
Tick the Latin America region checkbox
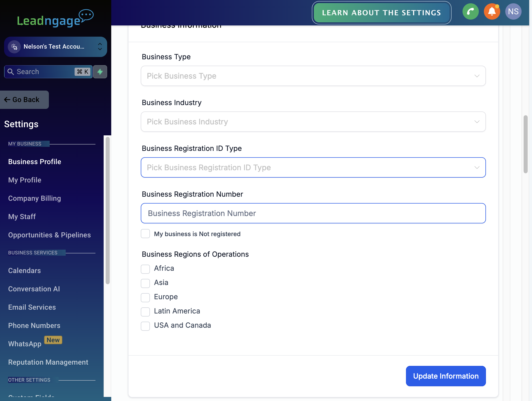(145, 312)
